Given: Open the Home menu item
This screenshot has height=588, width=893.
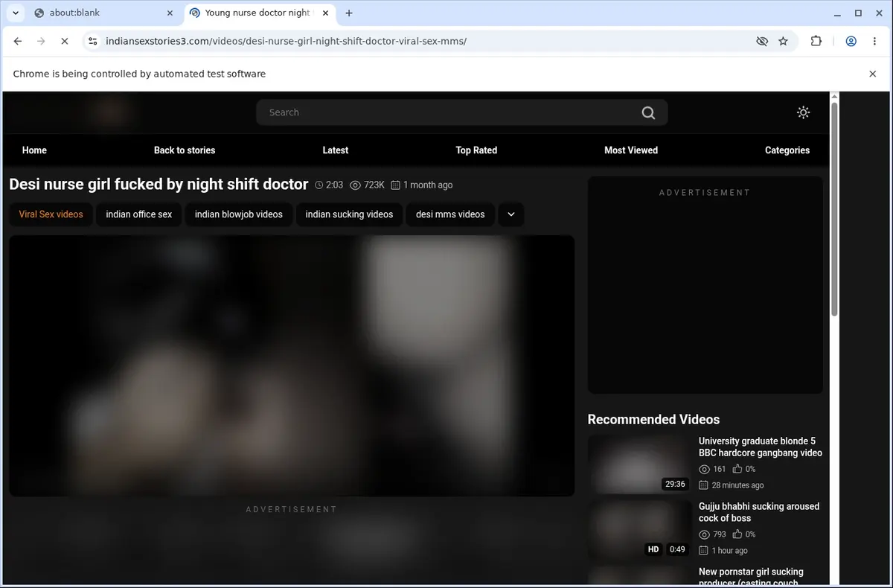Looking at the screenshot, I should 34,150.
